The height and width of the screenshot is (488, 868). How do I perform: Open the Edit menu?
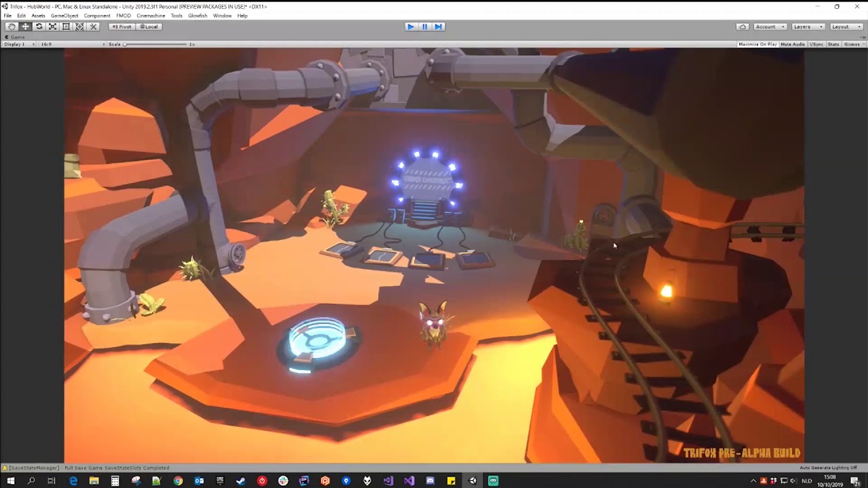click(22, 16)
